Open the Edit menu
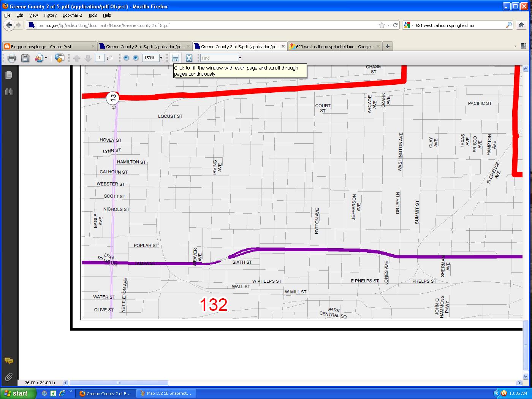 click(x=20, y=15)
